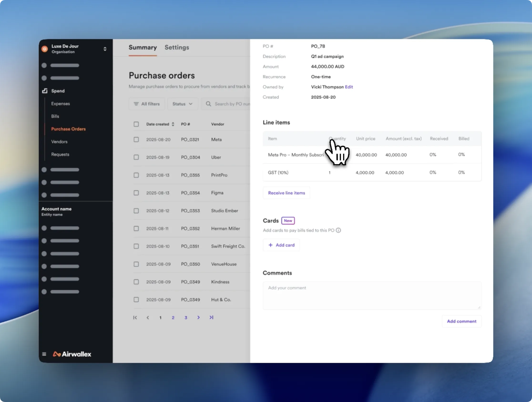The image size is (532, 402).
Task: Go to next page using right chevron
Action: pos(198,317)
